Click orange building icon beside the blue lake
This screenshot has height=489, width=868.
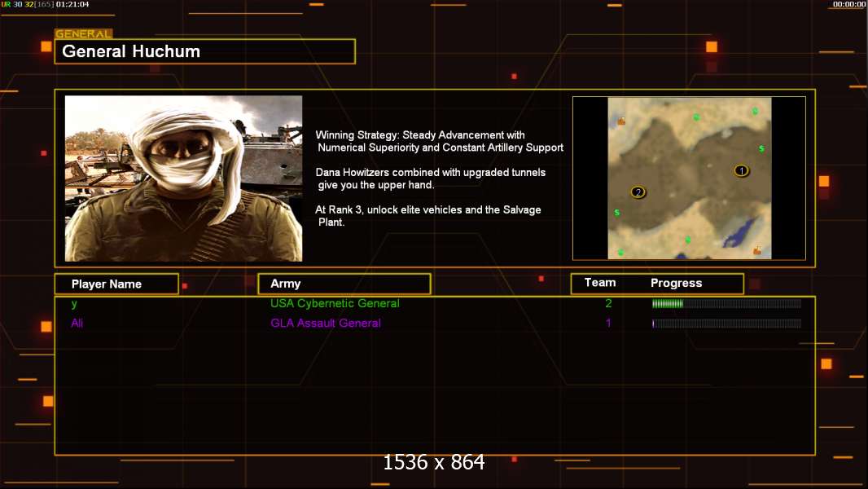point(756,251)
